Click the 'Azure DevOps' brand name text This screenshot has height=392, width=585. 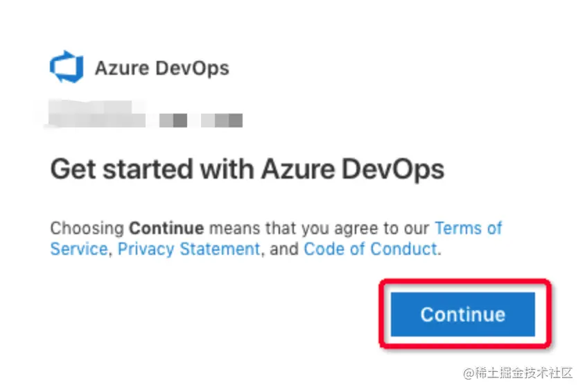coord(162,68)
